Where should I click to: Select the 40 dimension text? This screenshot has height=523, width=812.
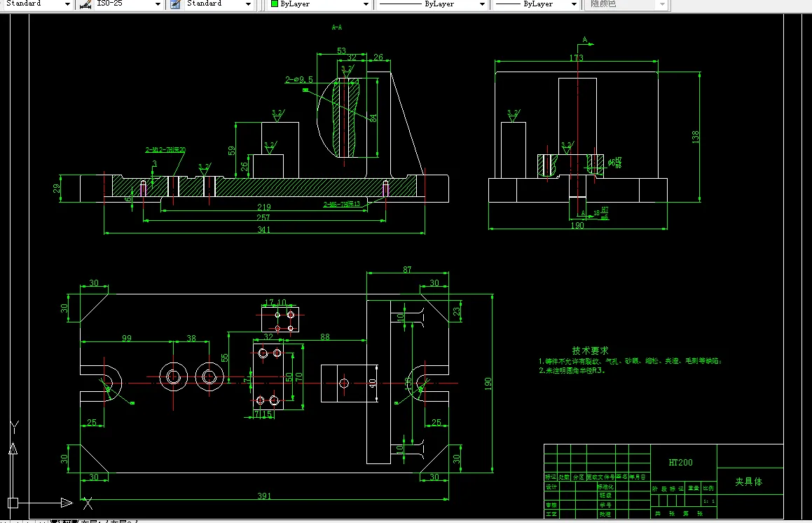[x=372, y=383]
